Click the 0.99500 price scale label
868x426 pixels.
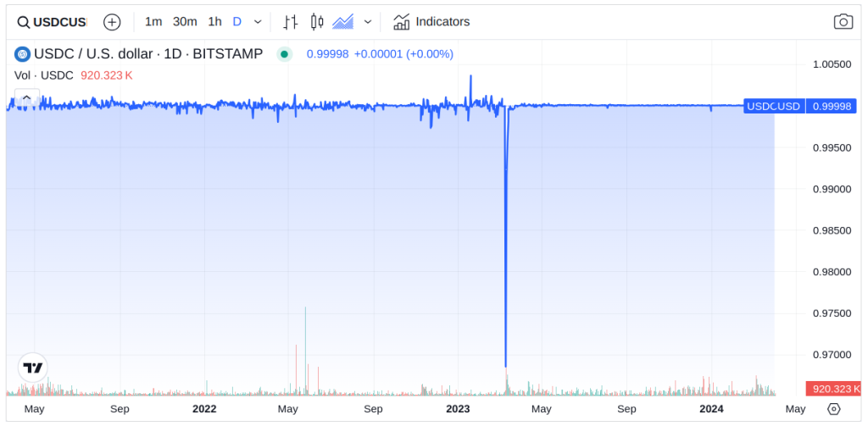(x=832, y=147)
